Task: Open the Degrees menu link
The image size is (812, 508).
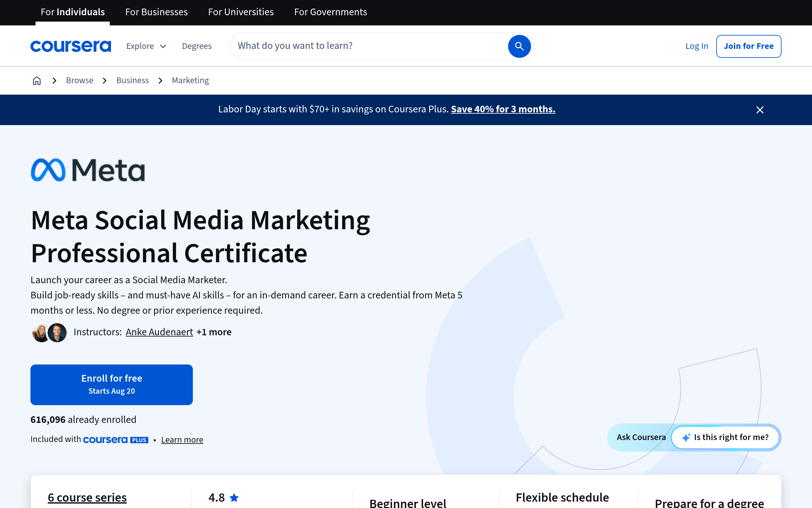Action: [197, 46]
